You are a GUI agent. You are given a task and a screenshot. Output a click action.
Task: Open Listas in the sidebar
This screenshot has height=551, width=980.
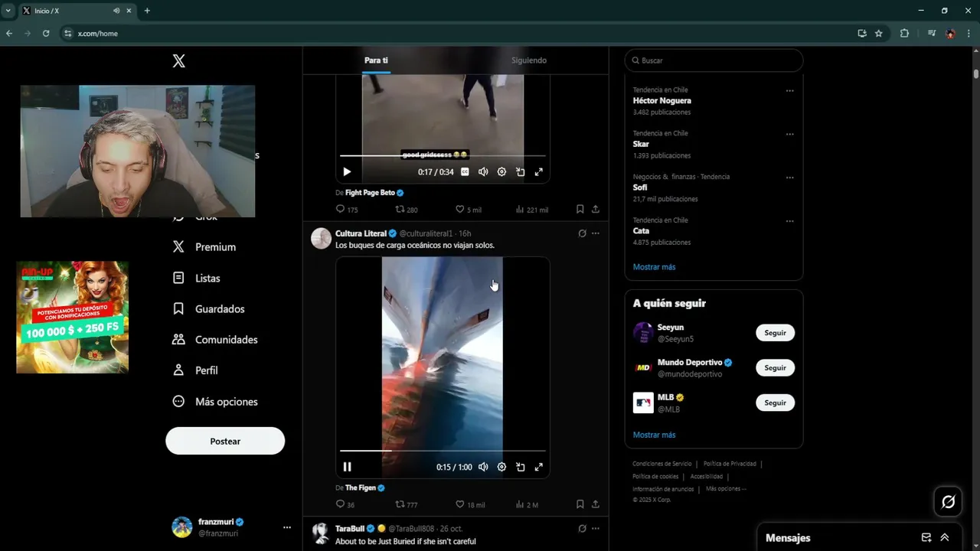coord(196,279)
